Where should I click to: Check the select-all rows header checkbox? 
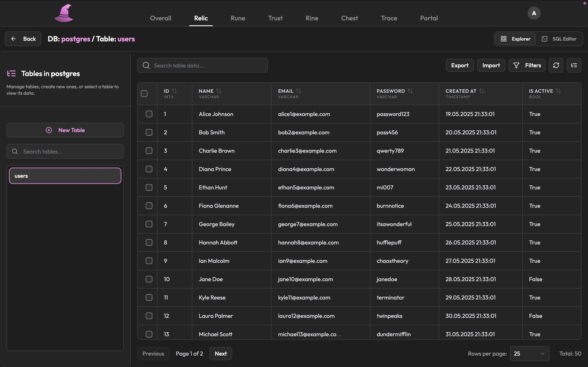tap(144, 94)
